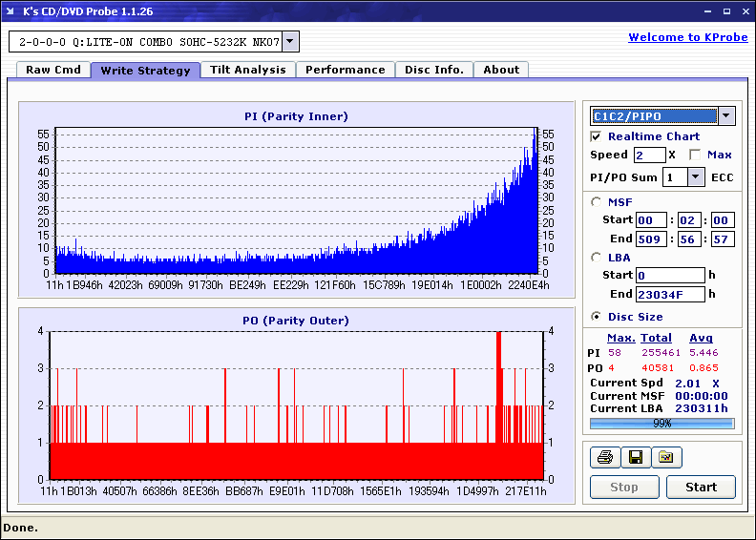The height and width of the screenshot is (540, 756).
Task: Click the floppy disk save icon
Action: point(635,458)
